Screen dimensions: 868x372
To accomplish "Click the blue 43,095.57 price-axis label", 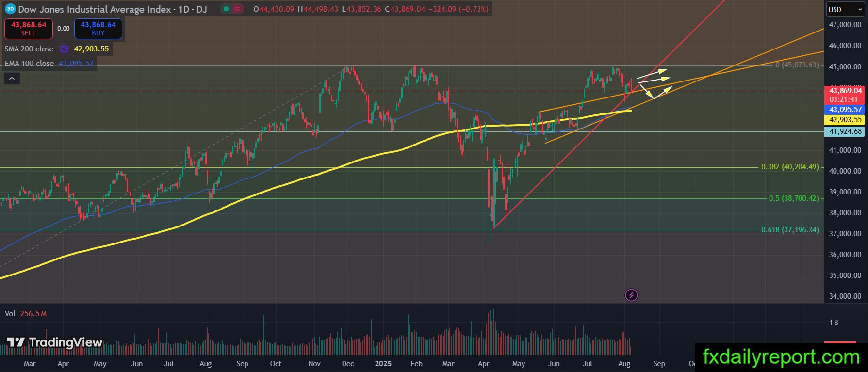I will (845, 110).
